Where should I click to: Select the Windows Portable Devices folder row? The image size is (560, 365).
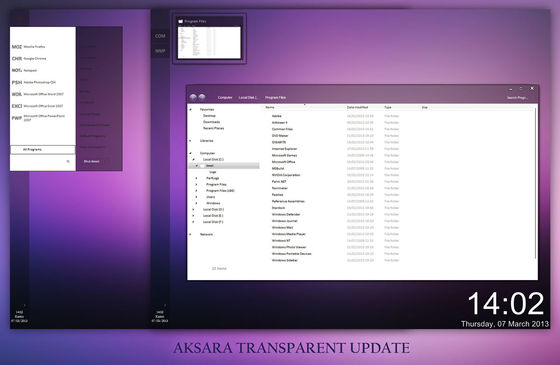coord(291,254)
